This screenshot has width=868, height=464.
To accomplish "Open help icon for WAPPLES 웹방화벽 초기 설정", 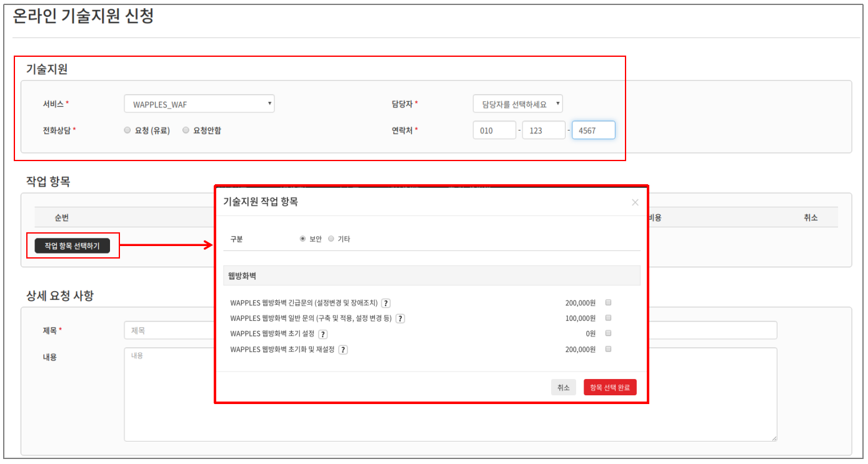I will pyautogui.click(x=322, y=334).
